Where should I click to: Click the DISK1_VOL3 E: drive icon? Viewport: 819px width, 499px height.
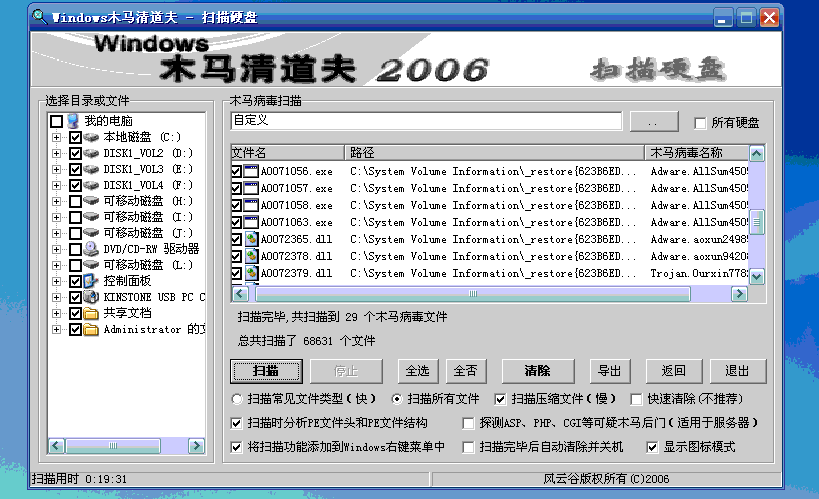[x=91, y=169]
